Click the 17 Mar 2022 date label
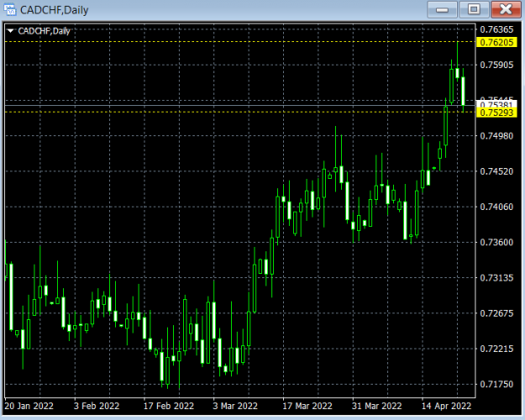The image size is (525, 420). point(307,406)
